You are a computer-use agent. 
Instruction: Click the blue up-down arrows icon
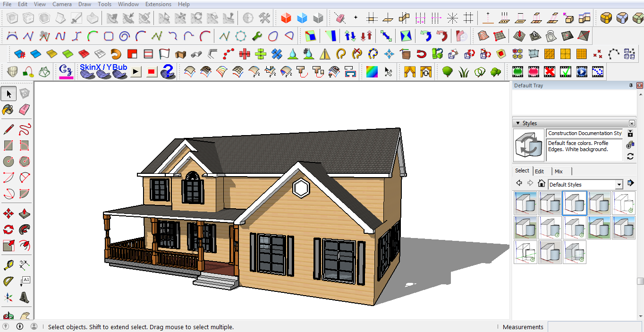click(x=350, y=36)
